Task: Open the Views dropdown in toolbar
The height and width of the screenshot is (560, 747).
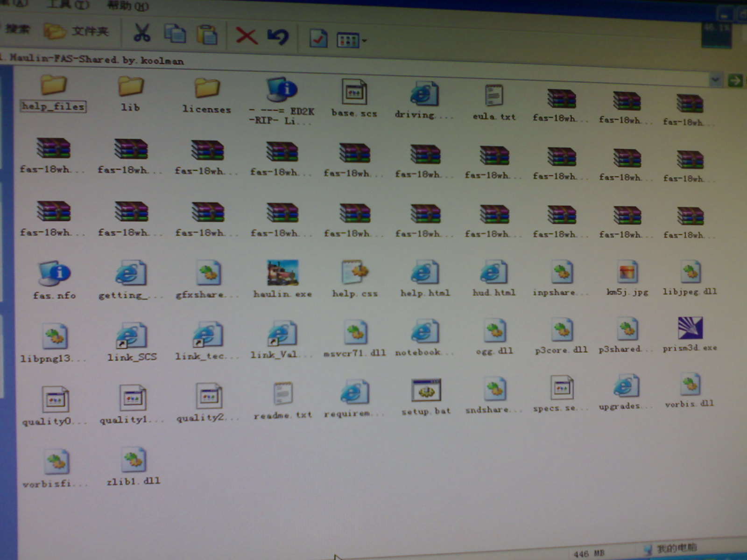Action: (x=352, y=41)
